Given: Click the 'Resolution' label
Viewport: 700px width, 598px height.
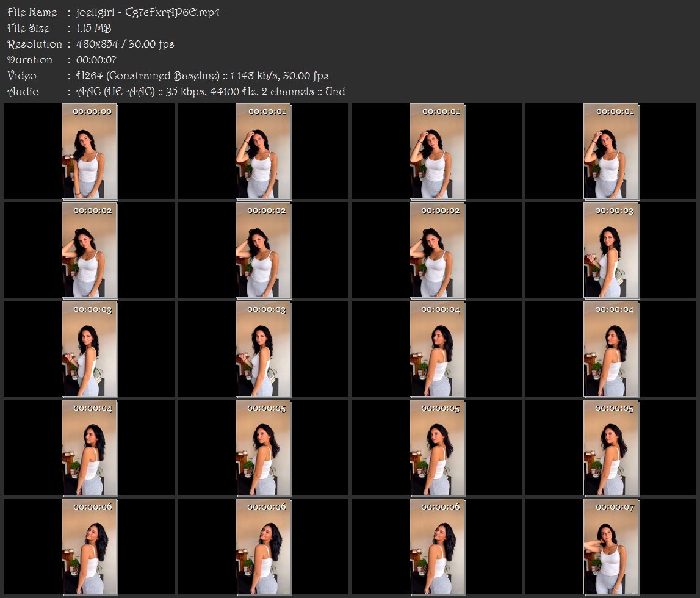Looking at the screenshot, I should [34, 44].
